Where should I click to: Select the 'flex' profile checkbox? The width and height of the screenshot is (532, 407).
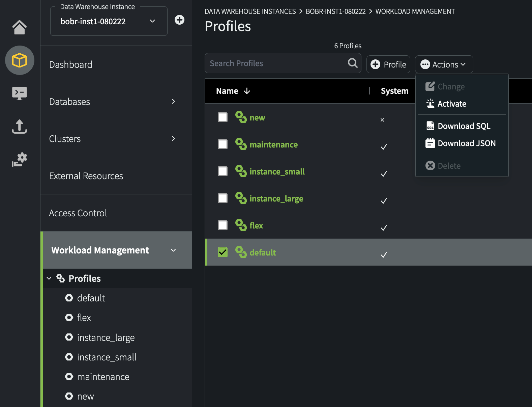coord(223,225)
